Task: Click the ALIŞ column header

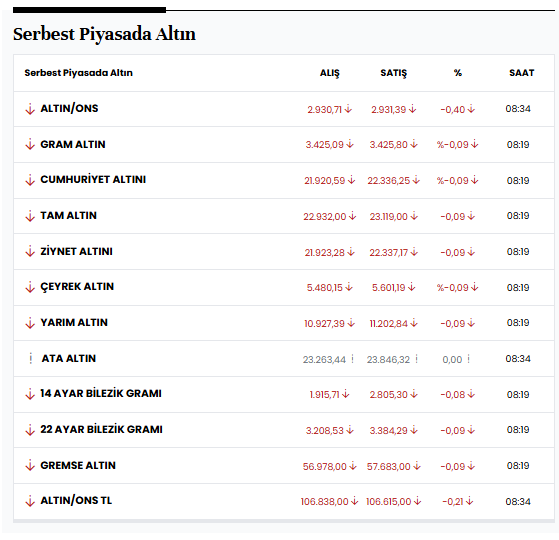Action: click(x=330, y=73)
